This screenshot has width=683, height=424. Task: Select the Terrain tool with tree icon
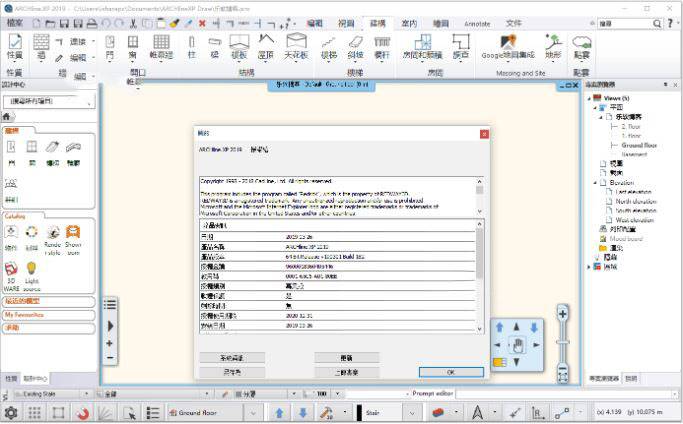(553, 47)
